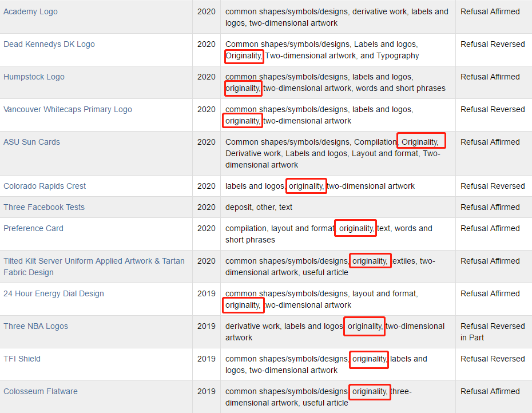Open the Preference Card link

click(33, 228)
